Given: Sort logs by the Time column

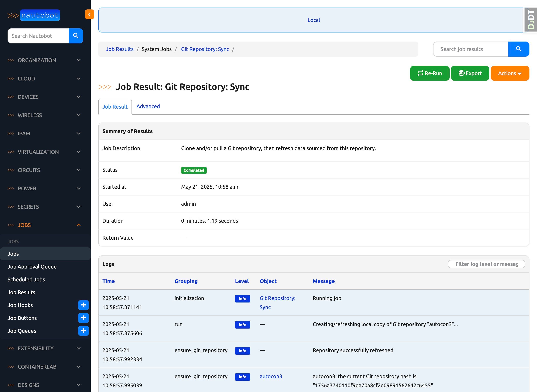Looking at the screenshot, I should point(108,281).
